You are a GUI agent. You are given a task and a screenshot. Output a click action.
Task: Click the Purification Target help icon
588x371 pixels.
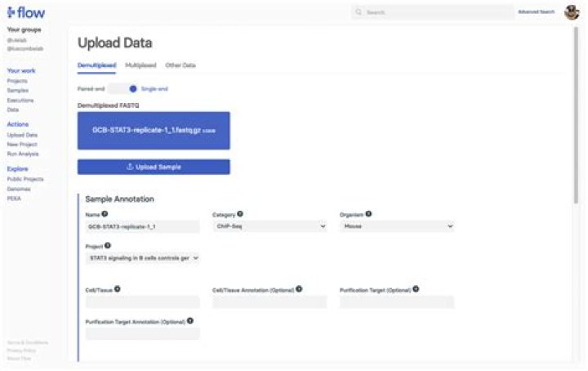pos(416,288)
